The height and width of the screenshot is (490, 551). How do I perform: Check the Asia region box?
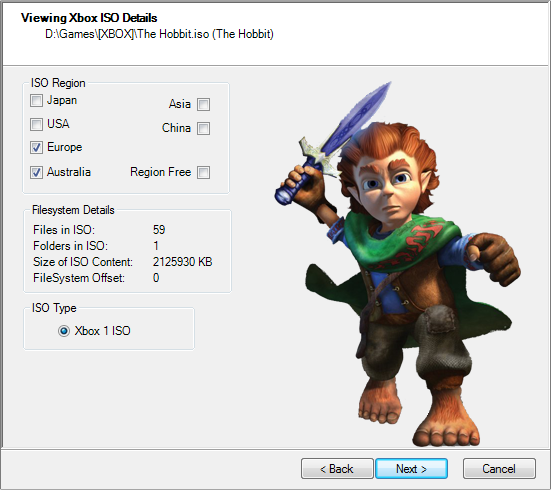pos(203,104)
